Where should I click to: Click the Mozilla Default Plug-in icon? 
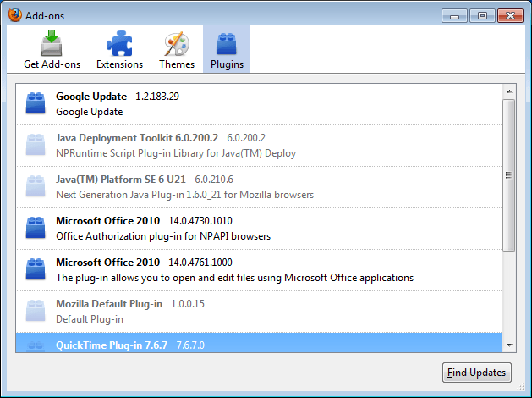36,311
